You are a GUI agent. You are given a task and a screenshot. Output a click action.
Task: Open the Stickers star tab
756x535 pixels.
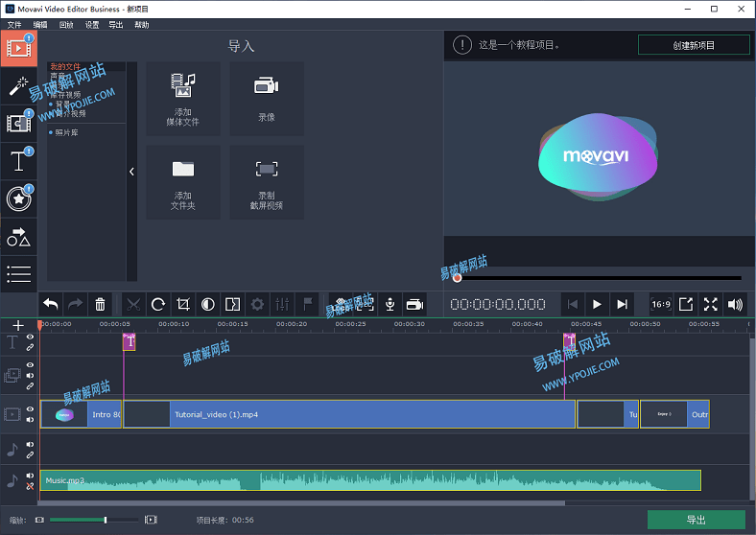click(19, 198)
